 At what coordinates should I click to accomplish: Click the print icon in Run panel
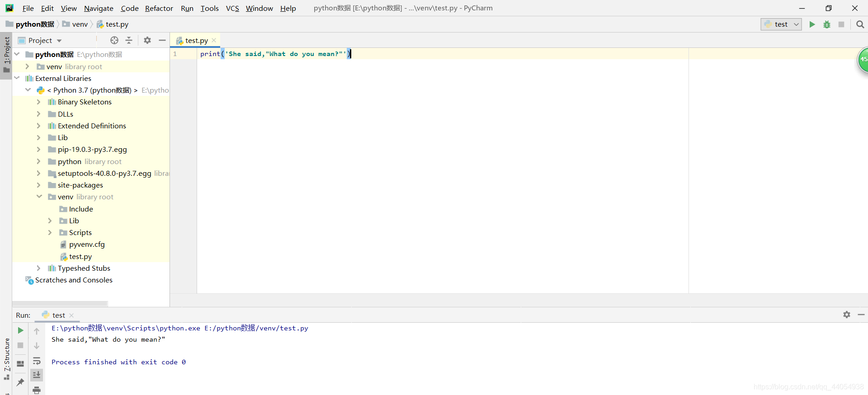click(37, 390)
